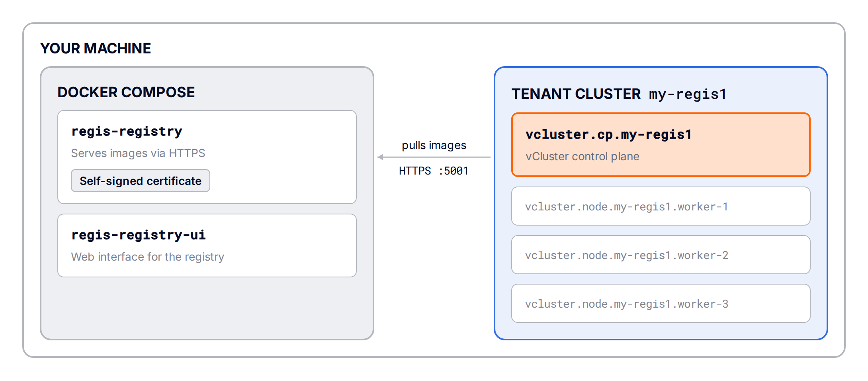The image size is (868, 381).
Task: Click the TENANT CLUSTER heading
Action: [x=576, y=94]
